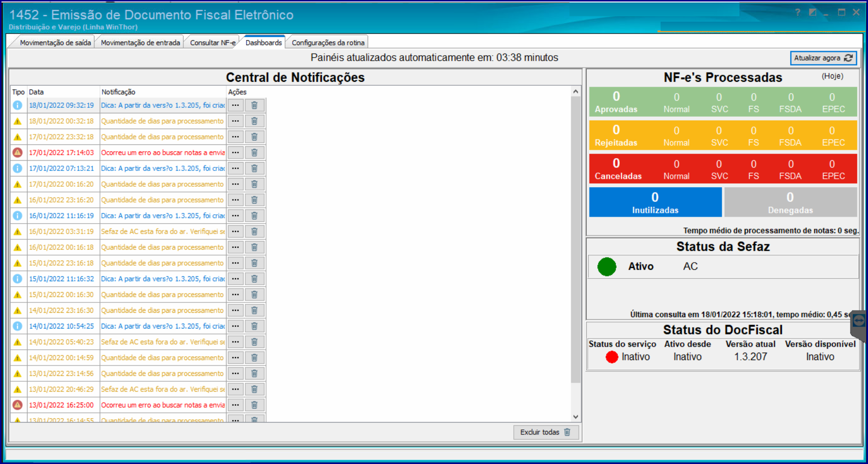This screenshot has width=868, height=464.
Task: Delete the 18/01/2022 00:32:18 notification with trash icon
Action: point(255,121)
